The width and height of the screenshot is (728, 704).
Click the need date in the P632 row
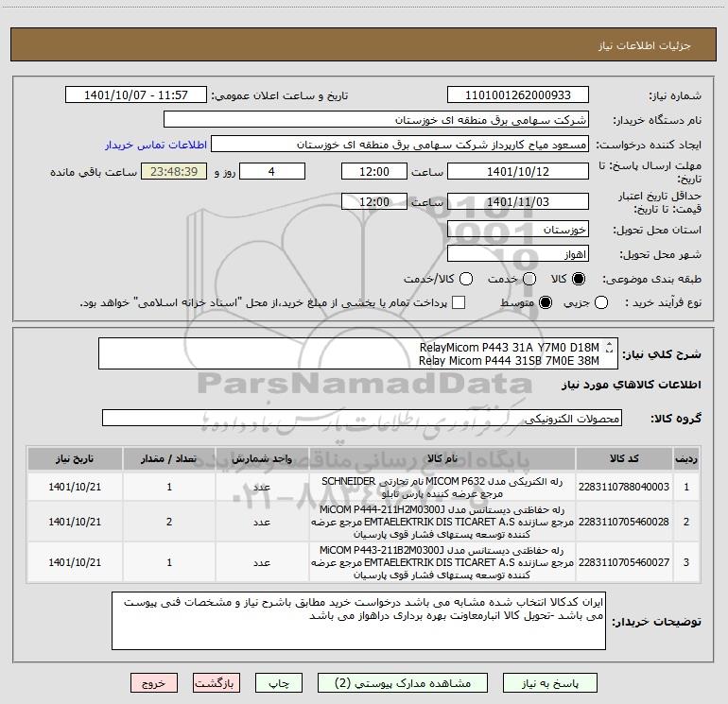75,487
